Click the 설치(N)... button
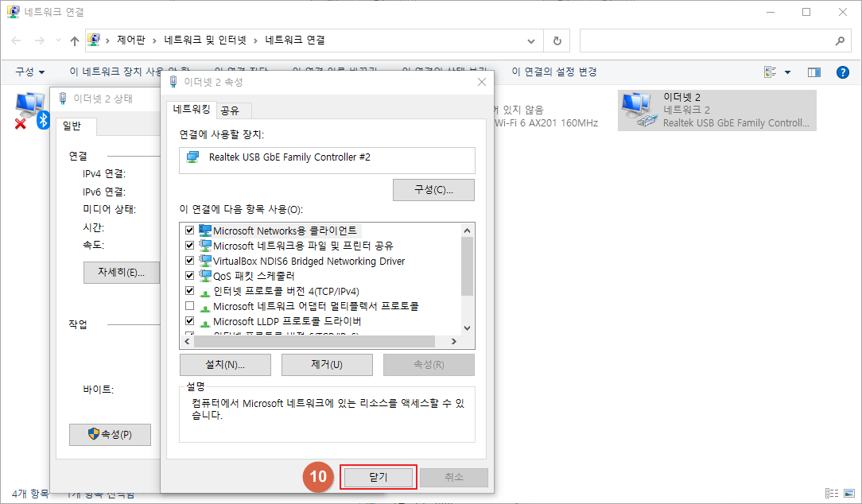The width and height of the screenshot is (862, 504). tap(225, 365)
